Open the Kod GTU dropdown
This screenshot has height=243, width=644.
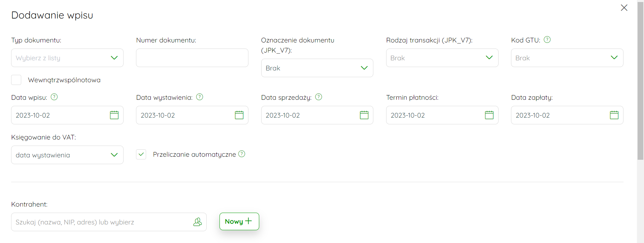(x=567, y=58)
